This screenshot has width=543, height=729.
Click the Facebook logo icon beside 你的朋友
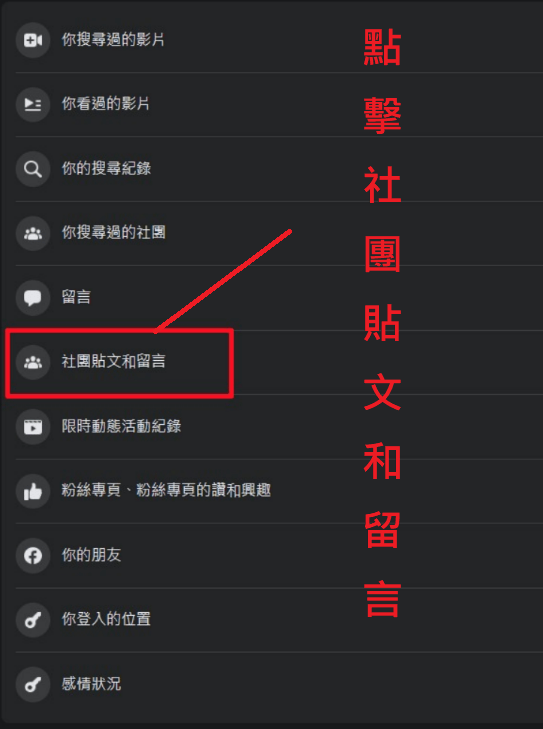(x=33, y=555)
